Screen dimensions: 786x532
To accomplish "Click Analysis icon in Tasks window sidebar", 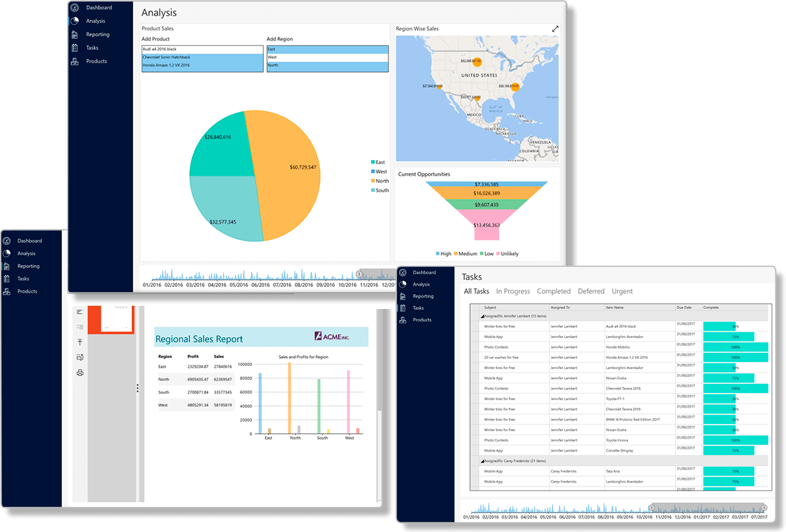I will 402,284.
